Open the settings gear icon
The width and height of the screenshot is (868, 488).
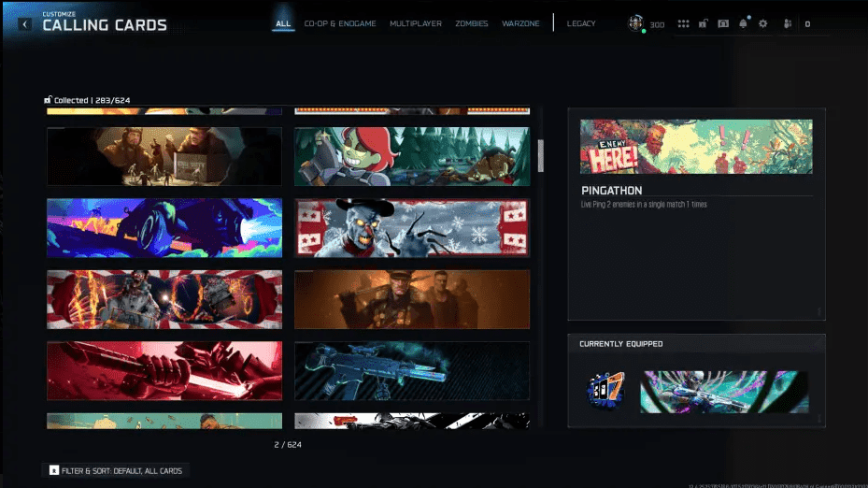coord(763,24)
